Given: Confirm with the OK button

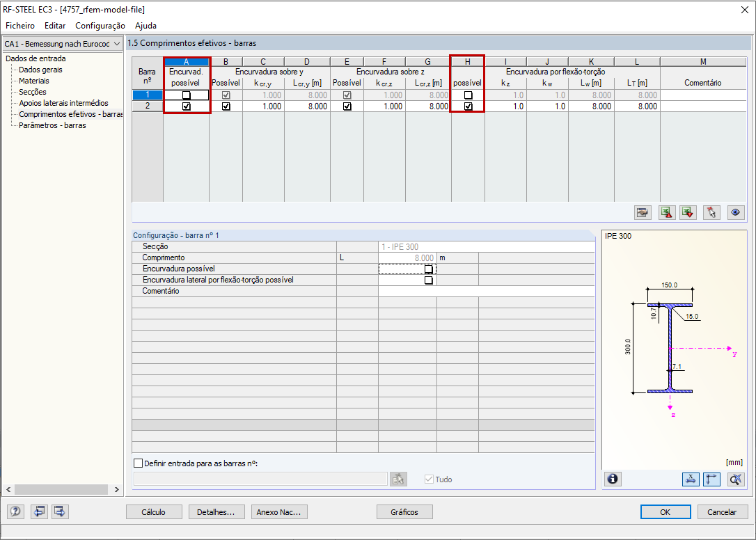Looking at the screenshot, I should click(666, 512).
